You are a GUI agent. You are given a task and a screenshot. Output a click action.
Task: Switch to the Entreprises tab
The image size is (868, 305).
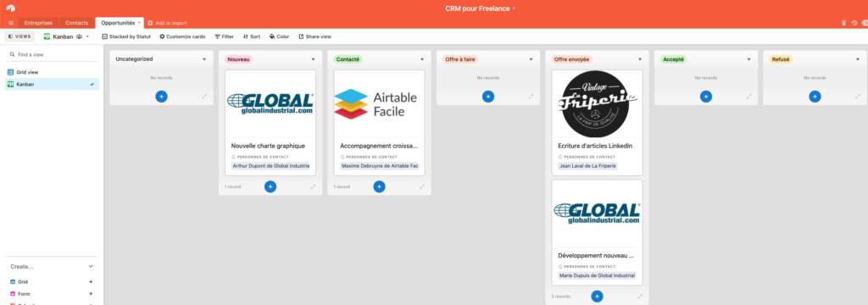(x=38, y=23)
